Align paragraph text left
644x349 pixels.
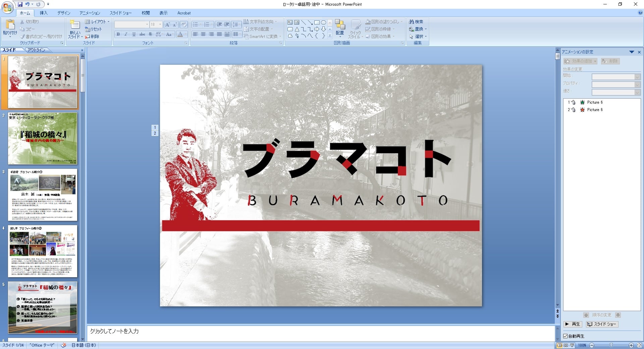(x=195, y=34)
